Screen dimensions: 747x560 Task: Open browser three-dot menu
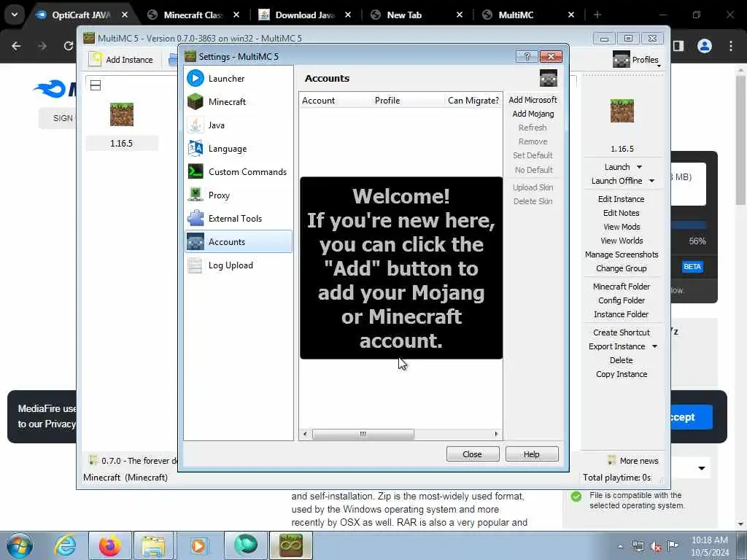(731, 46)
